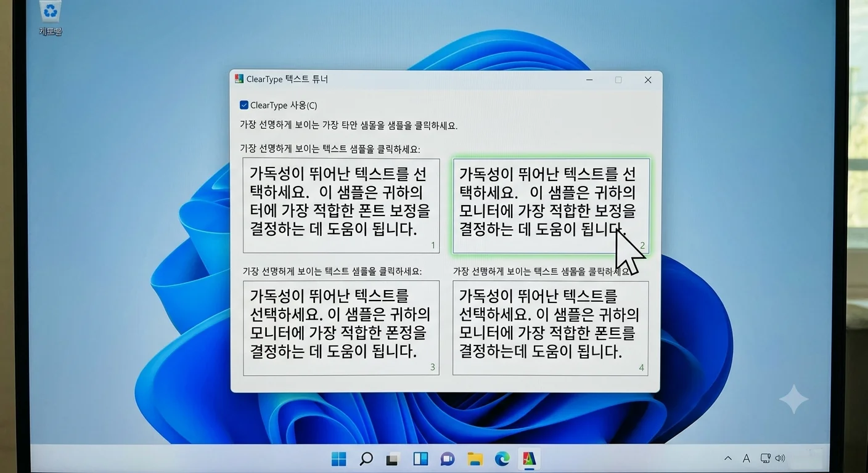Open taskbar Search magnifier
The image size is (868, 473).
366,459
